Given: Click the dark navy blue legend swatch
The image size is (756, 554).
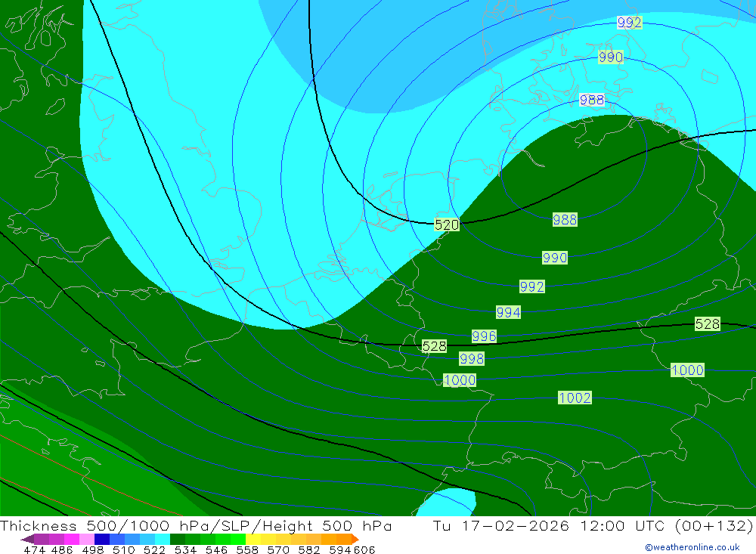Looking at the screenshot, I should (102, 539).
